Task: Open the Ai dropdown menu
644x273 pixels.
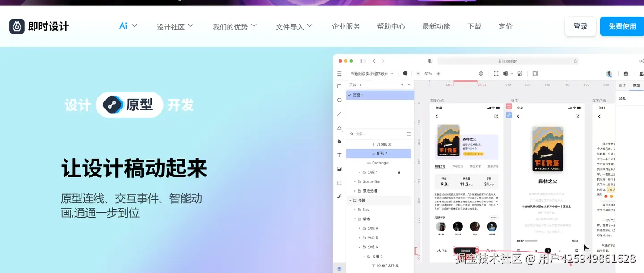Action: pos(128,26)
